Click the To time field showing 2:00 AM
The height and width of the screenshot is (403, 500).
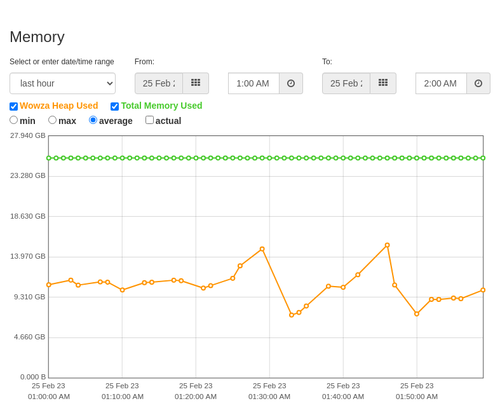(441, 83)
